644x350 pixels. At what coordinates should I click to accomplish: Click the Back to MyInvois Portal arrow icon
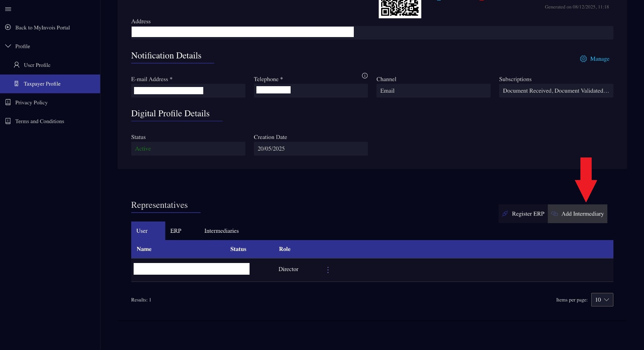point(8,27)
